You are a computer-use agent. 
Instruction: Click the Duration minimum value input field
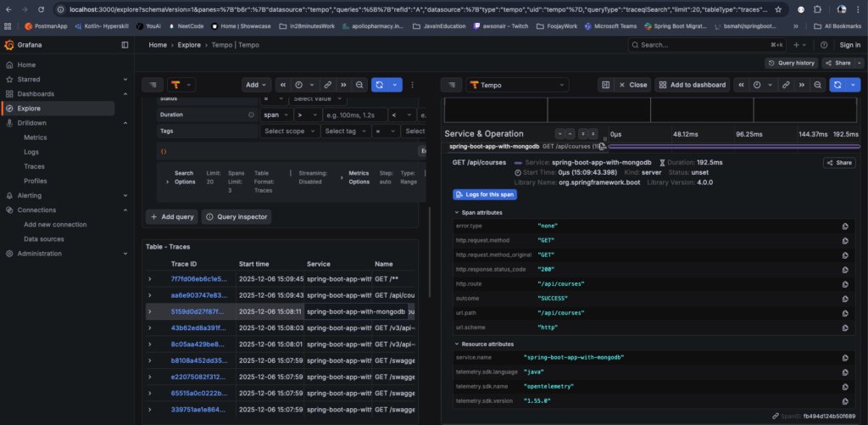click(353, 115)
